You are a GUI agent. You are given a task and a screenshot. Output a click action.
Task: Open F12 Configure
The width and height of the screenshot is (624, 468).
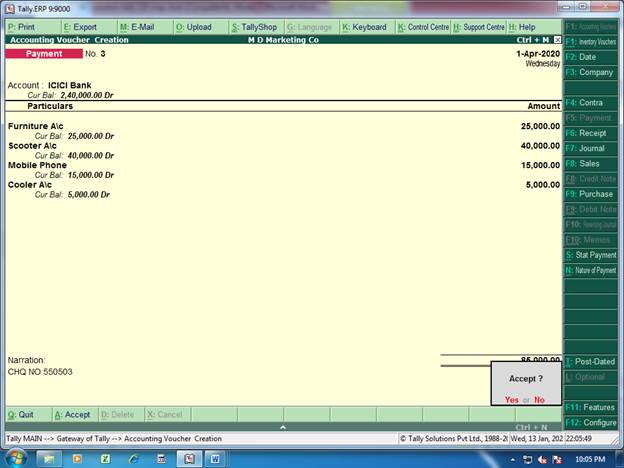pyautogui.click(x=591, y=423)
